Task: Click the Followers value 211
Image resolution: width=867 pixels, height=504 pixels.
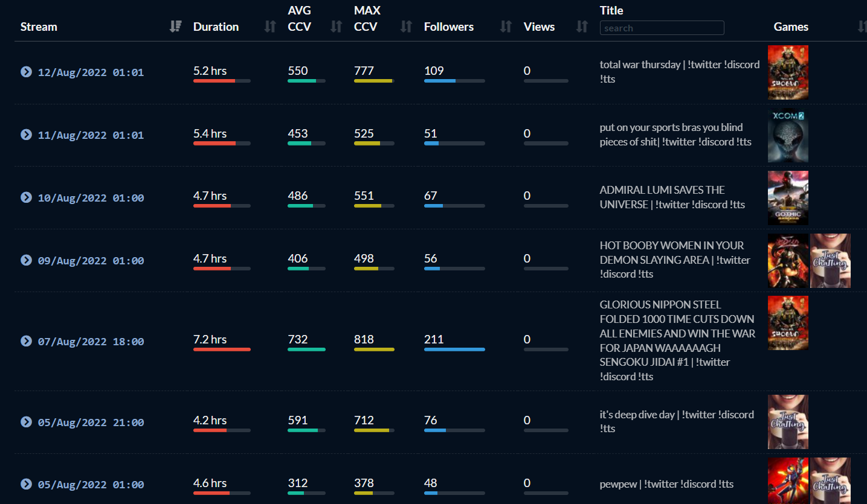Action: click(x=434, y=339)
